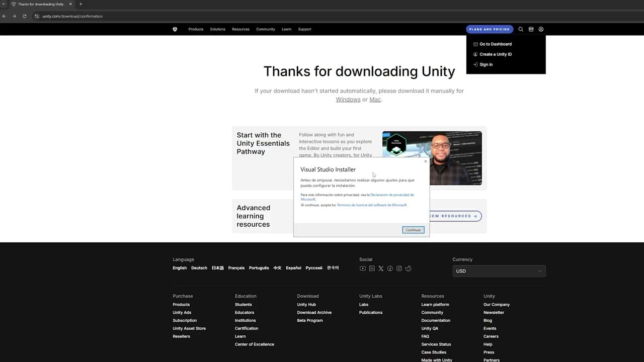The width and height of the screenshot is (644, 362).
Task: Visit Unity's LinkedIn icon
Action: (372, 268)
